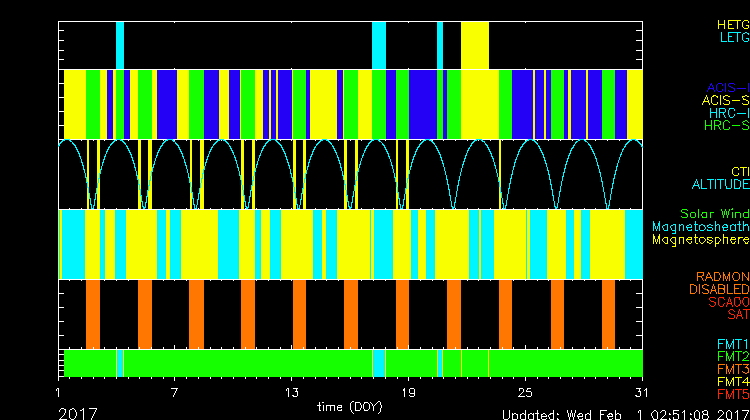The image size is (750, 420).
Task: Select the green HRC-S legend label
Action: point(726,126)
